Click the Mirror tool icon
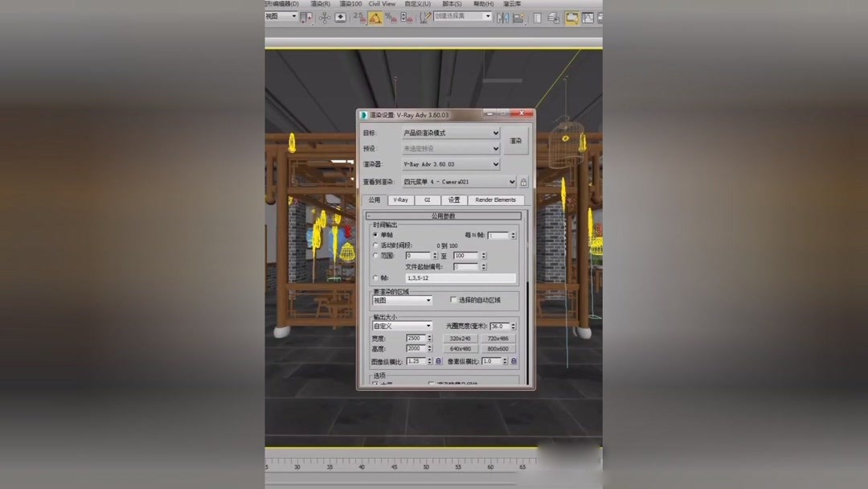 click(502, 17)
